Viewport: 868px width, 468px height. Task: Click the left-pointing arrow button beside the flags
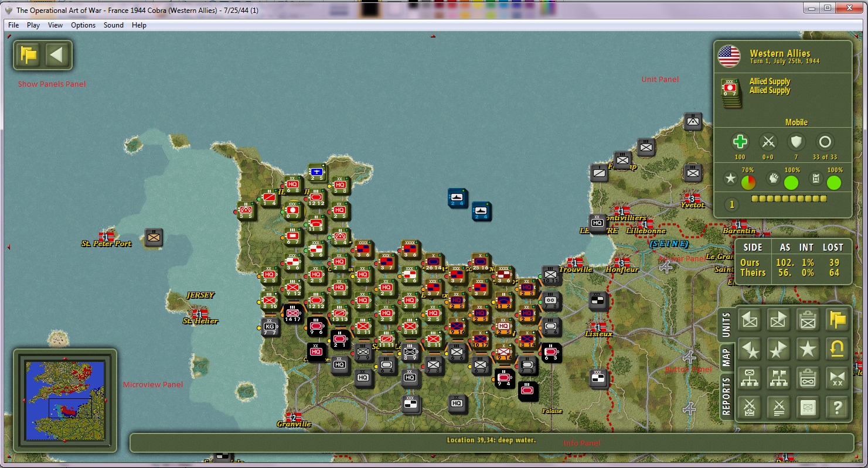[57, 55]
